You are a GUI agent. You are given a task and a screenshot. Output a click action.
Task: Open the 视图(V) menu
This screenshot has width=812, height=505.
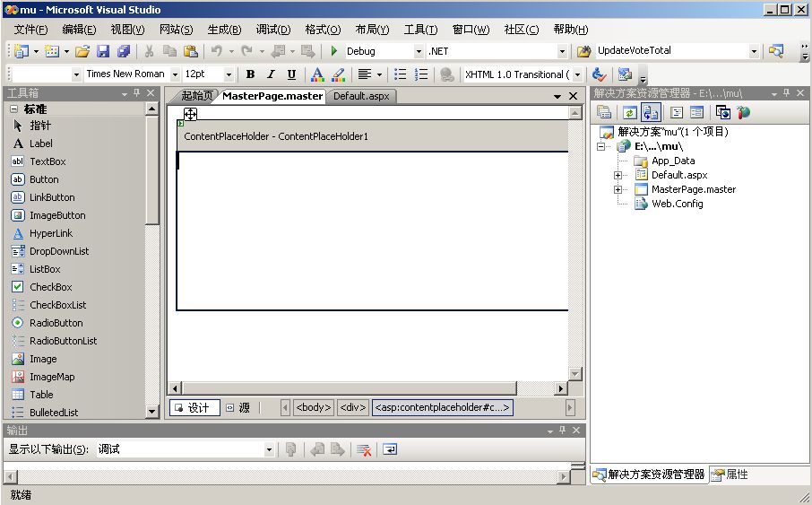pos(127,30)
